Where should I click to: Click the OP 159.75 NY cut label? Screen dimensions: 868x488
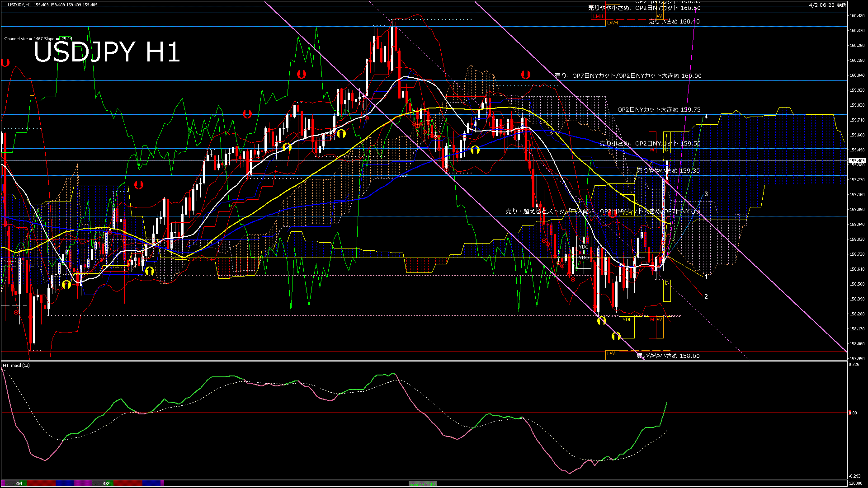point(659,110)
